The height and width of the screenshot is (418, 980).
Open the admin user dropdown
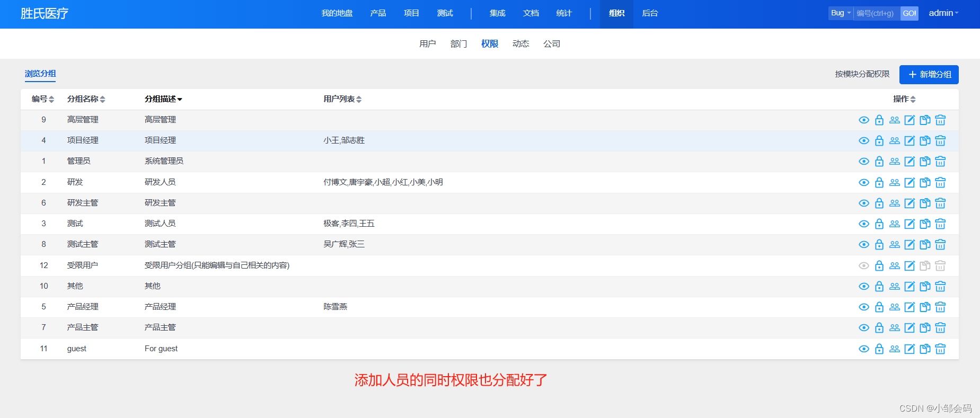[943, 13]
